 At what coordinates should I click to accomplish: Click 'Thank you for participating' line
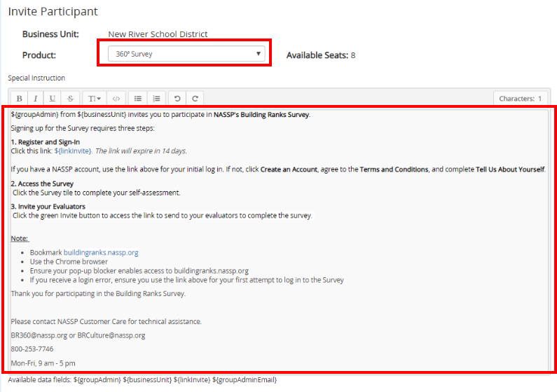(98, 294)
